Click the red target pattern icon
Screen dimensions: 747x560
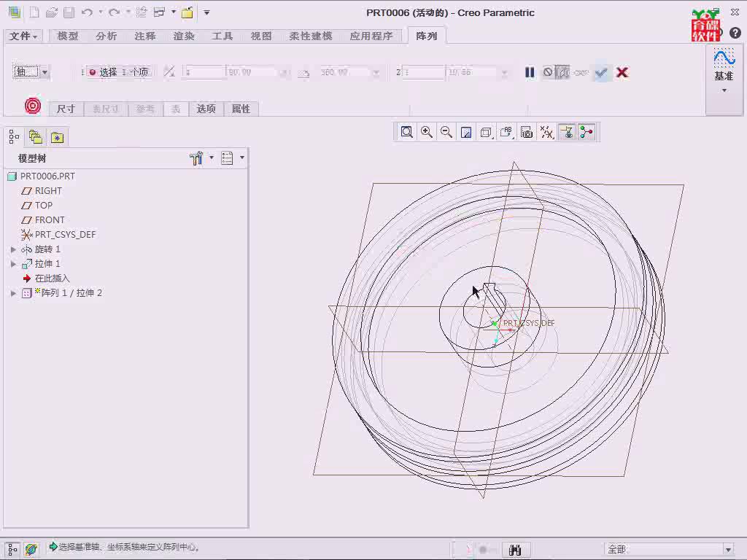[33, 106]
